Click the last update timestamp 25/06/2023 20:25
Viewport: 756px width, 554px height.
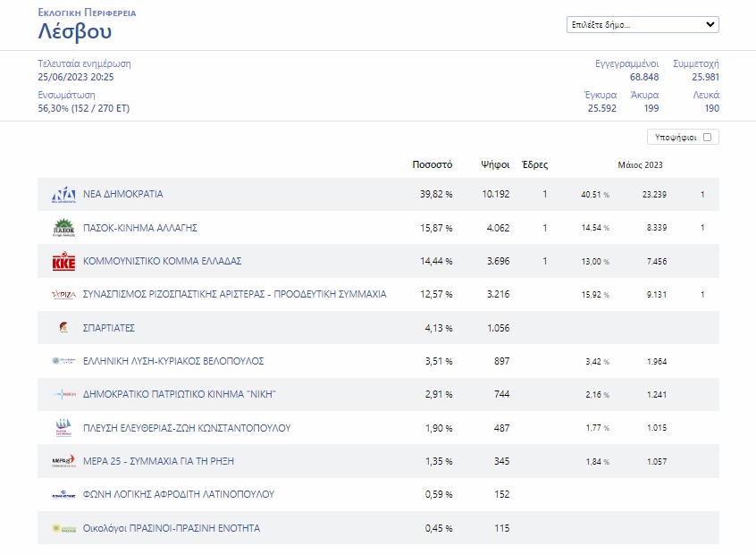tap(76, 77)
